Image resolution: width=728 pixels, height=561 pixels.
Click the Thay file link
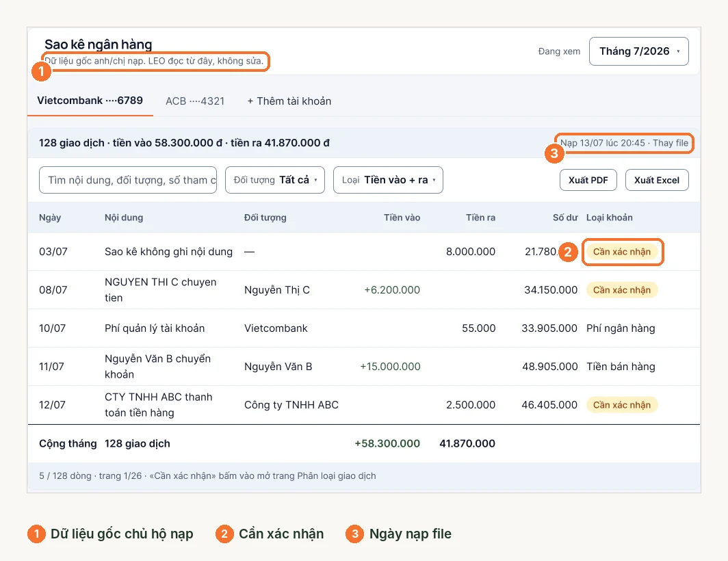[x=671, y=143]
